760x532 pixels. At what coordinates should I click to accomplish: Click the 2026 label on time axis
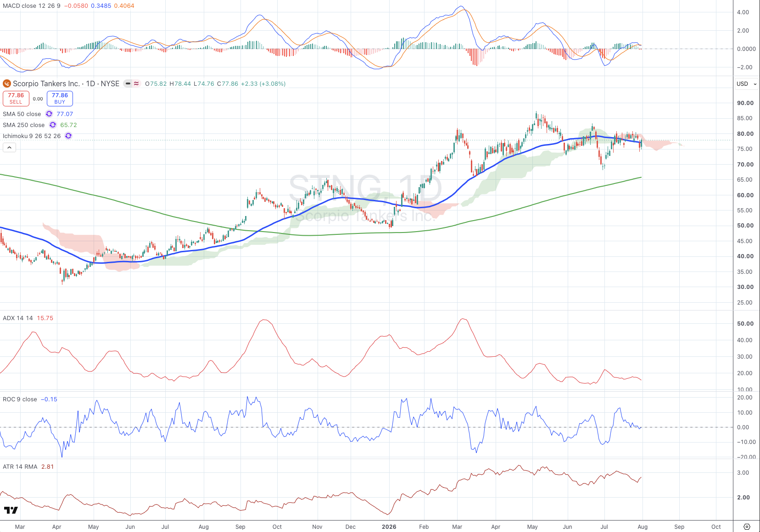tap(389, 526)
